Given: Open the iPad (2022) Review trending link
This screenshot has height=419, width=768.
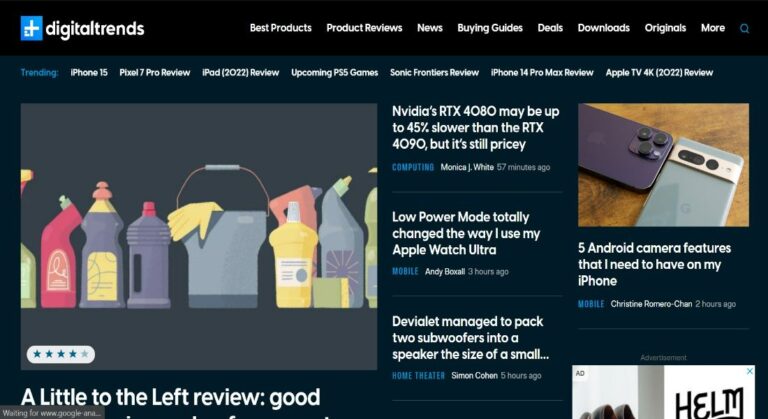Looking at the screenshot, I should [x=240, y=73].
